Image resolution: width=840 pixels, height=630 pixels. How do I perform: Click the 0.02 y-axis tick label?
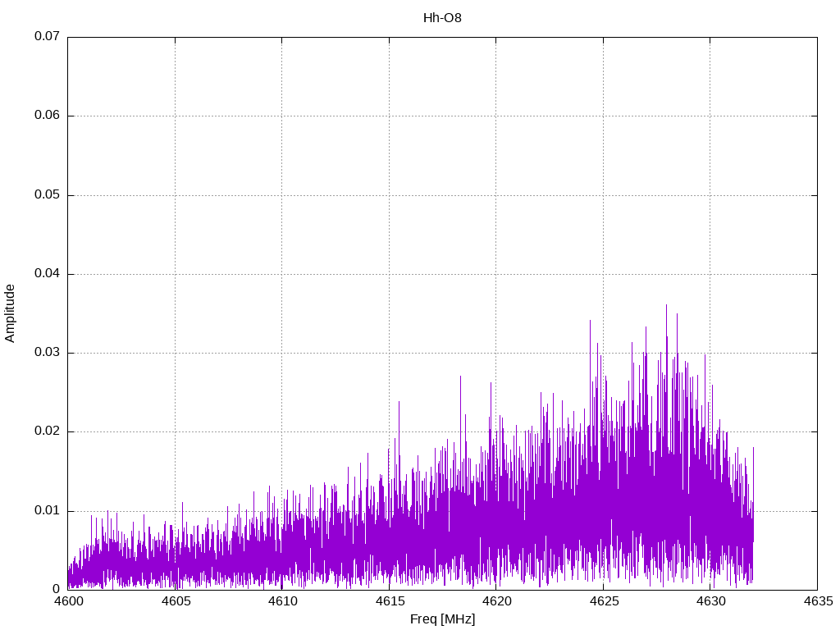47,431
